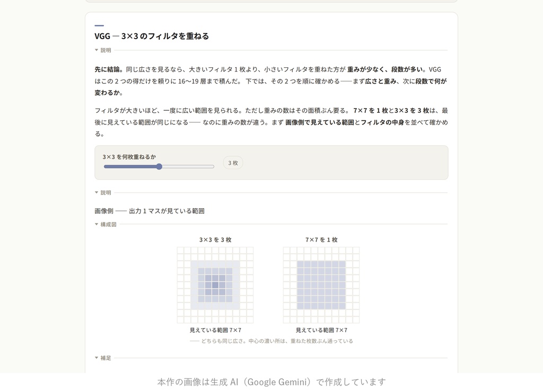
Task: Collapse the 説明 section below the slider panel
Action: pos(103,193)
